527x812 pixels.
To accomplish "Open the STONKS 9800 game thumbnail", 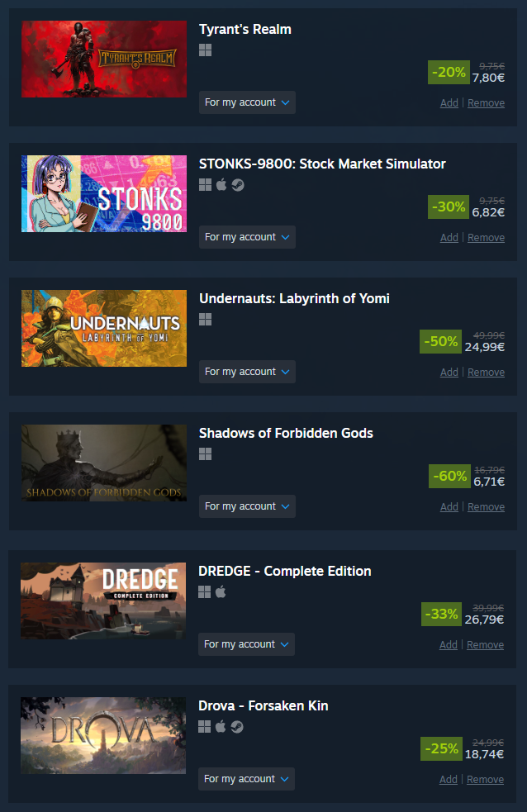I will (104, 193).
